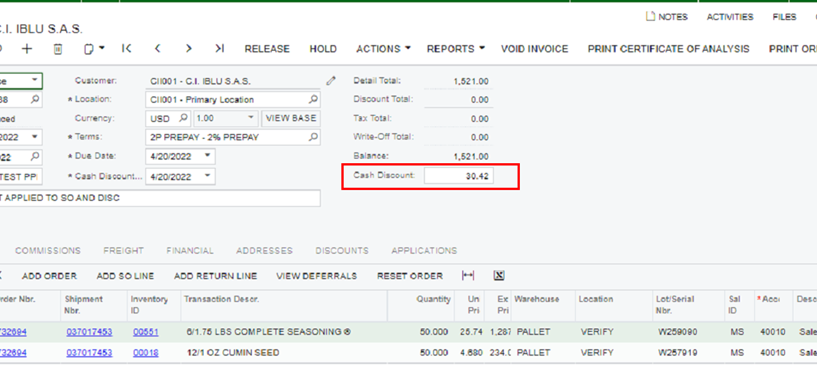
Task: Open shipment 037017453 link in seasoning row
Action: (x=89, y=332)
